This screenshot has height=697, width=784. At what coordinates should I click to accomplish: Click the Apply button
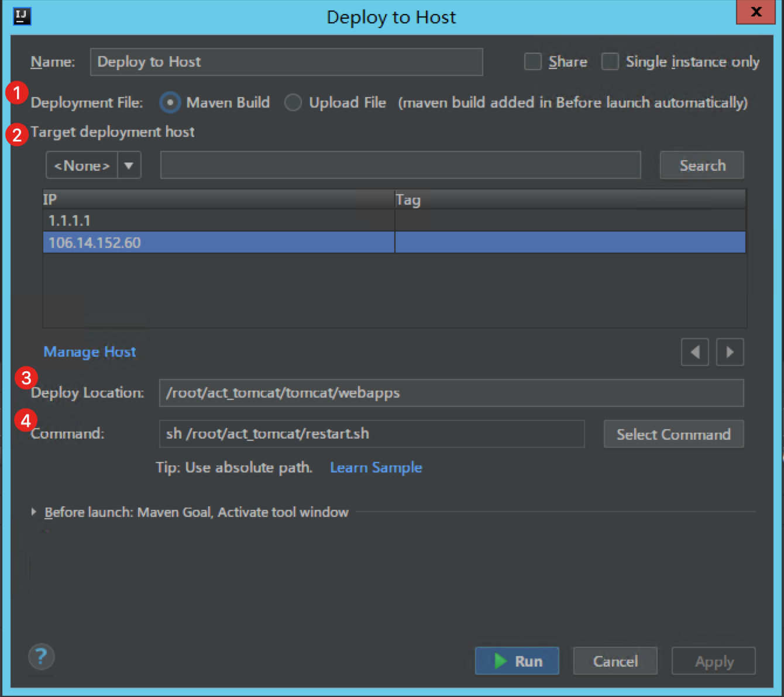713,661
